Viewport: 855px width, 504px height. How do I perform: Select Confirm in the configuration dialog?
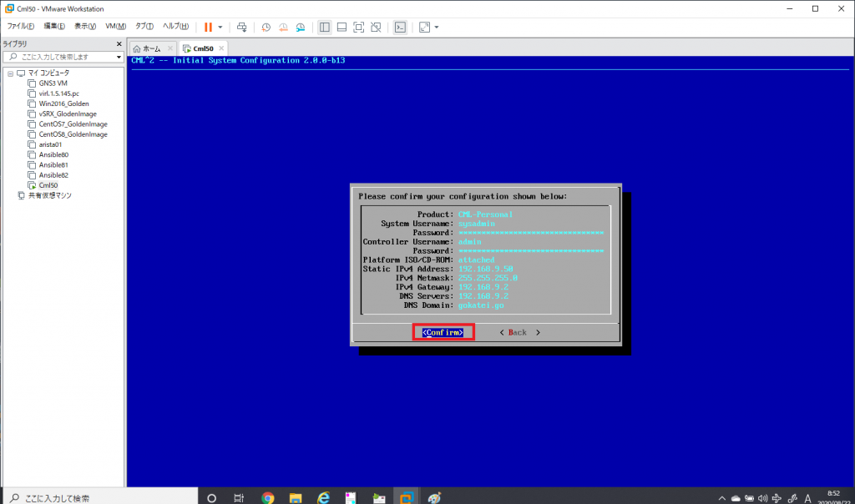(443, 332)
